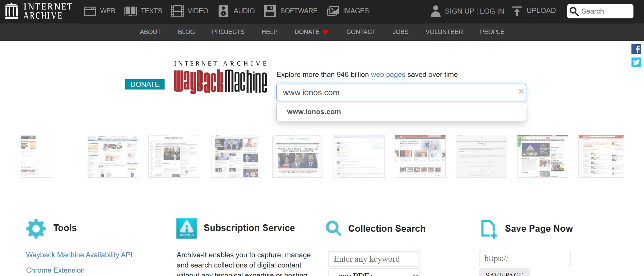644x276 pixels.
Task: Open the Video film icon
Action: click(x=177, y=11)
